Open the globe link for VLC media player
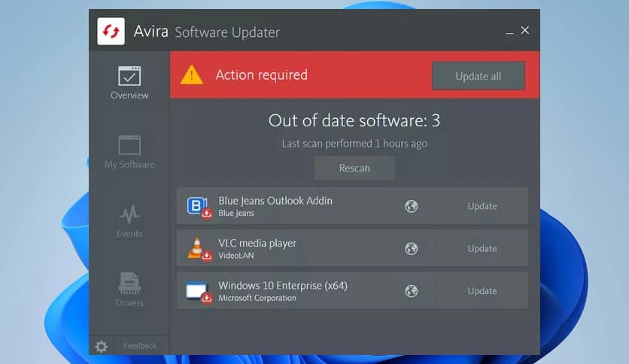This screenshot has width=629, height=364. pos(411,248)
